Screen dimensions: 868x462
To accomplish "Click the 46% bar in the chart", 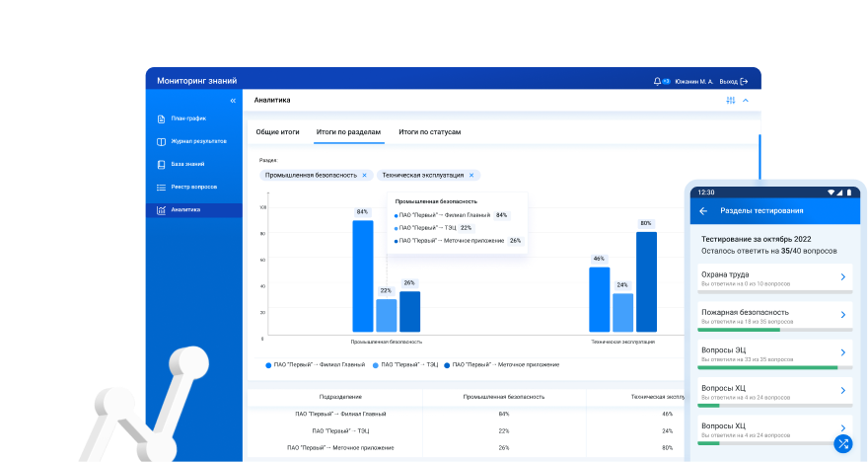I will click(600, 300).
